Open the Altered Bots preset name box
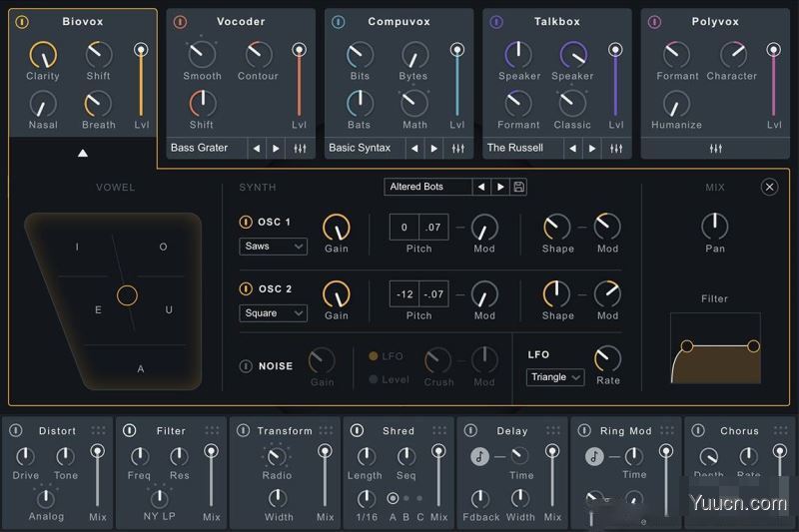Screen dimensions: 799x532 pos(428,187)
